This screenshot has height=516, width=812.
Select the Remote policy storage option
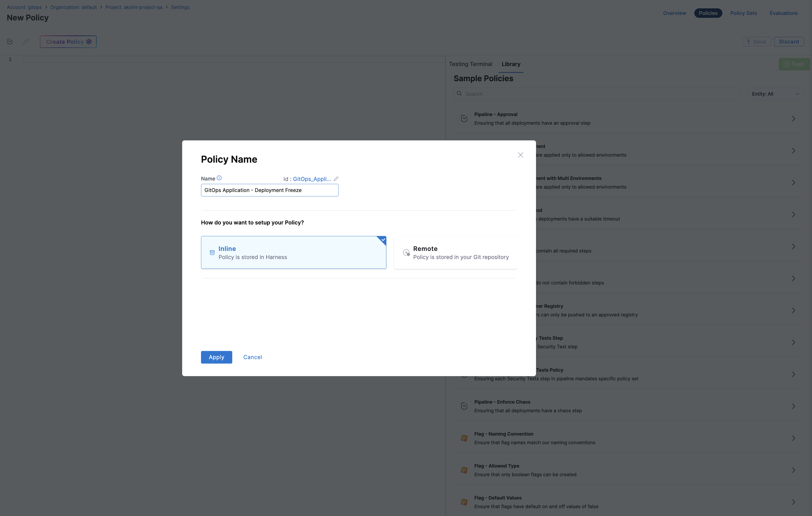455,252
